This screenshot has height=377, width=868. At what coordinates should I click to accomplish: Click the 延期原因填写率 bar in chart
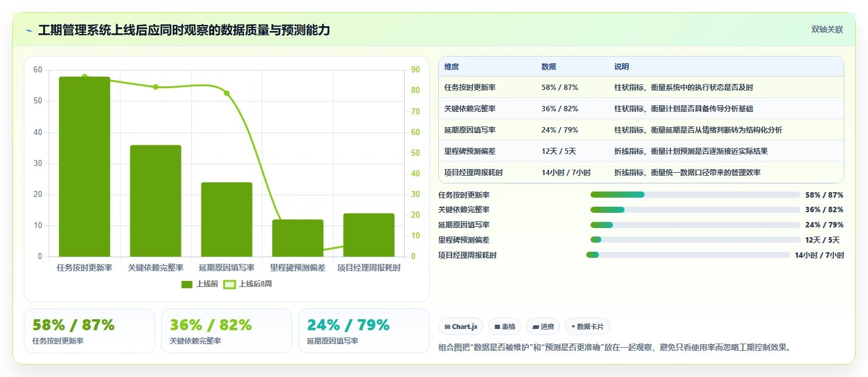(227, 220)
